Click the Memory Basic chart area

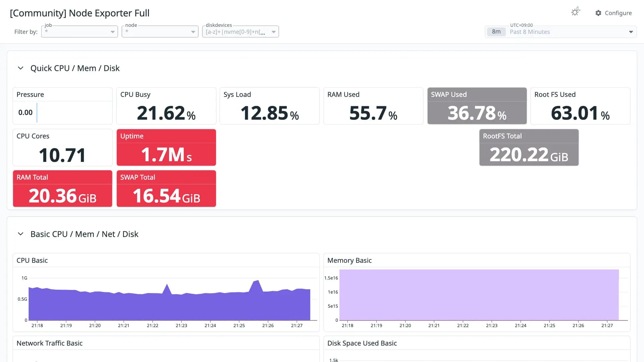tap(479, 295)
